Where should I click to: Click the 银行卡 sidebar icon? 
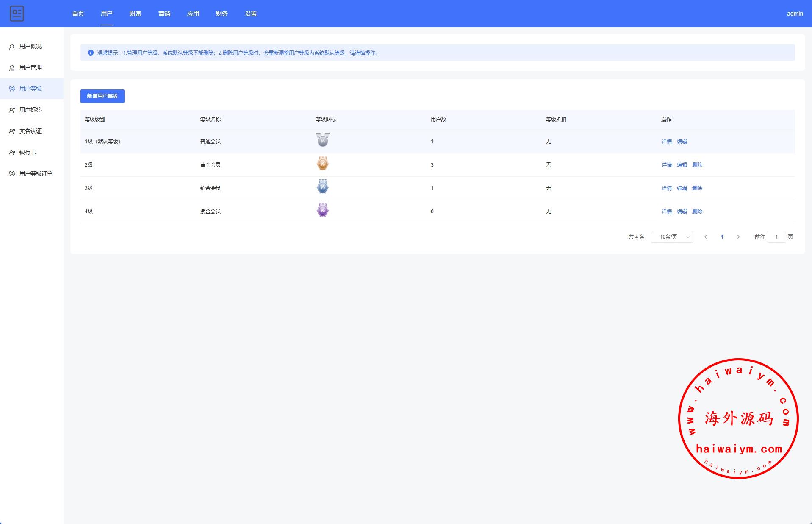(12, 153)
